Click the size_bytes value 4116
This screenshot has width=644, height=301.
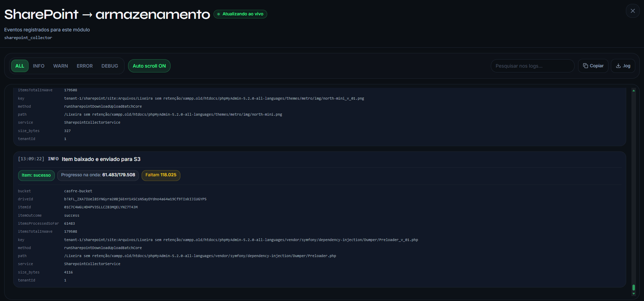[68, 272]
